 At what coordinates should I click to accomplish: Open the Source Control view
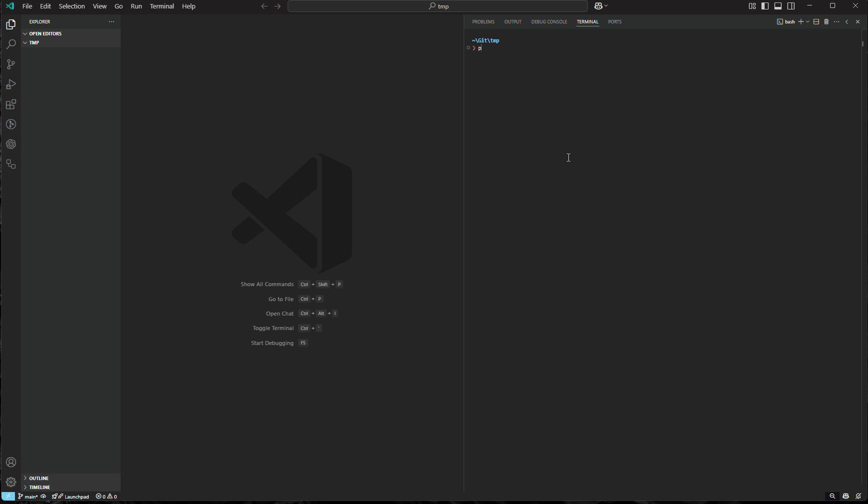pyautogui.click(x=11, y=64)
